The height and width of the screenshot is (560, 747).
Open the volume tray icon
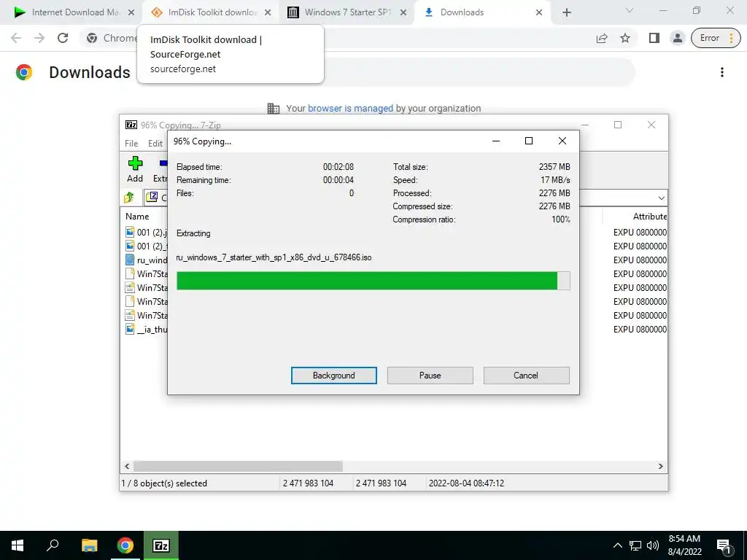pyautogui.click(x=653, y=545)
